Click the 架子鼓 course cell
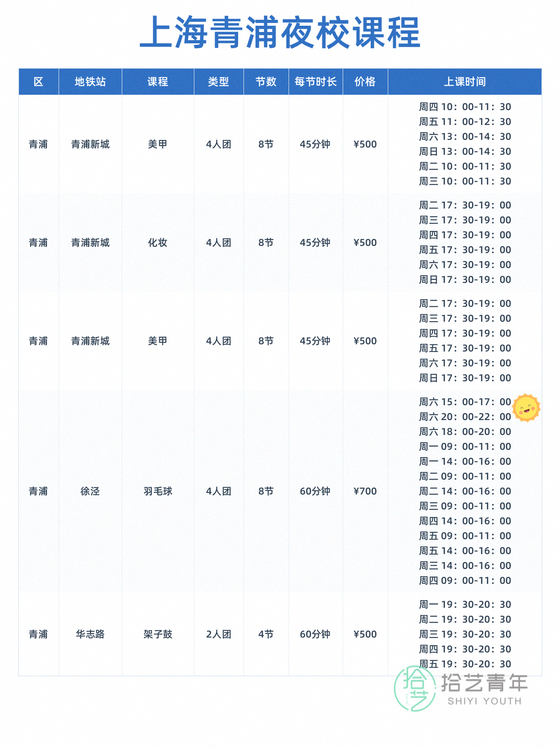This screenshot has height=749, width=560. [158, 634]
